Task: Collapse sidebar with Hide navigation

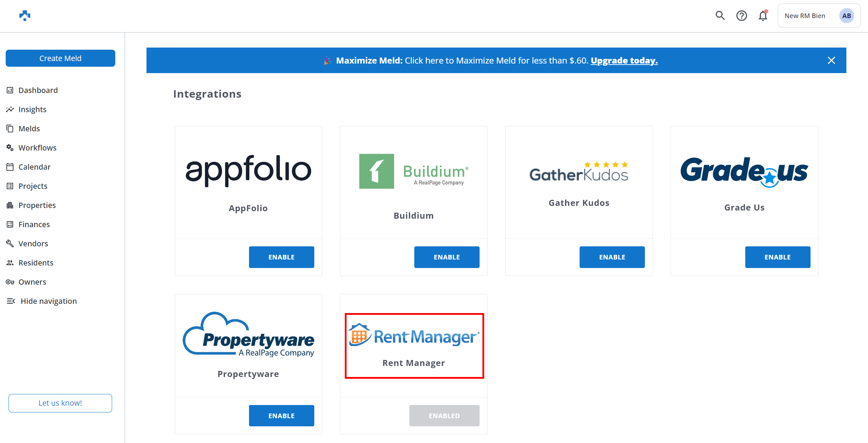Action: point(42,301)
